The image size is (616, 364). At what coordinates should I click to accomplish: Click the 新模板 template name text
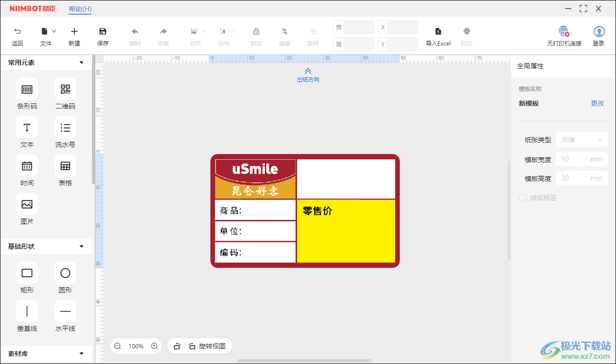tap(529, 103)
